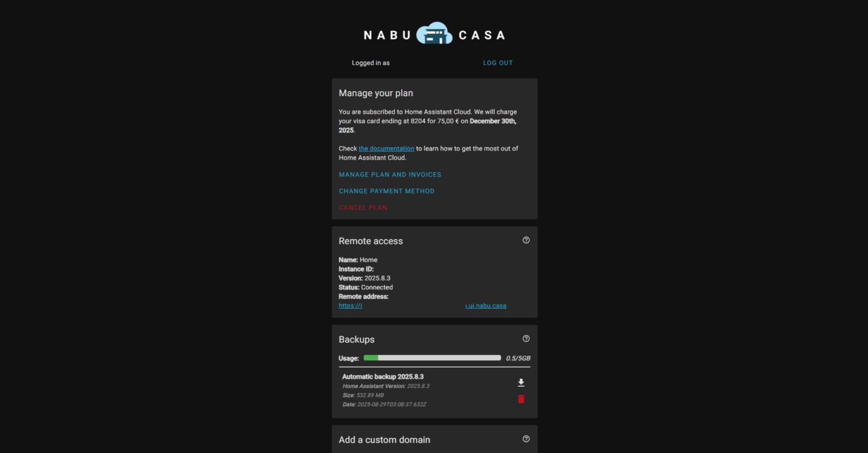This screenshot has height=453, width=868.
Task: Click the Manage your plan heading
Action: click(x=376, y=93)
